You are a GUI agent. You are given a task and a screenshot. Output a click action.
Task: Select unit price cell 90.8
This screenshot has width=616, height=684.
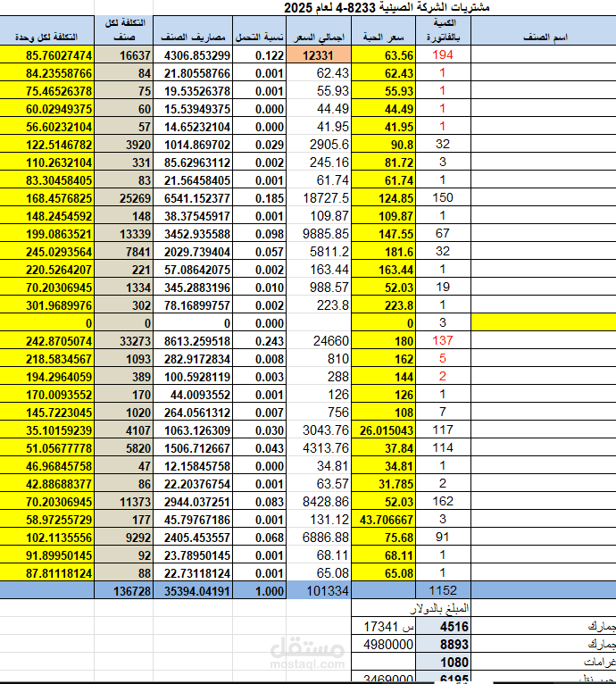tap(384, 145)
